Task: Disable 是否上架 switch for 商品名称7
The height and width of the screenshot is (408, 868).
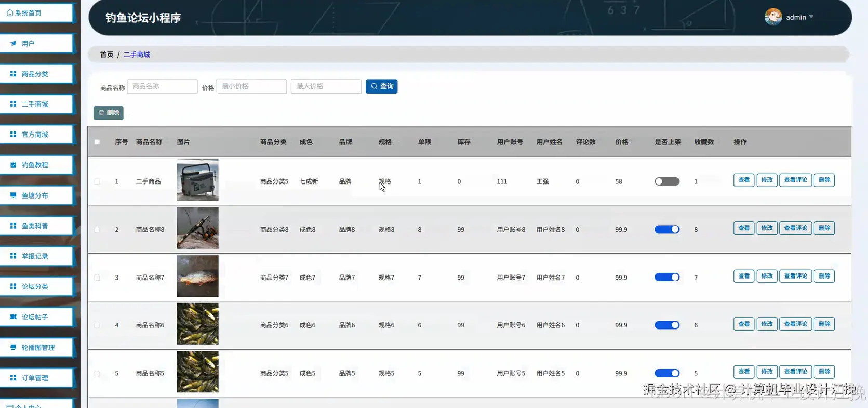Action: point(667,277)
